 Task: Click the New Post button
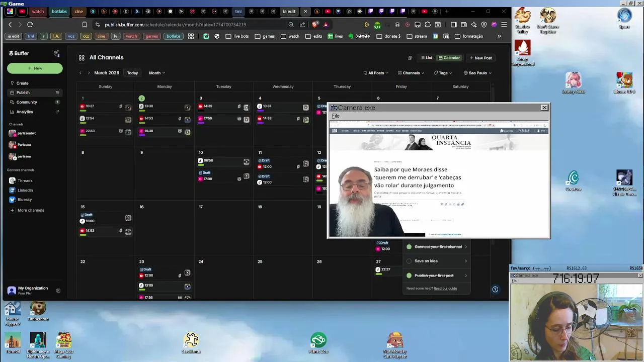pyautogui.click(x=480, y=58)
